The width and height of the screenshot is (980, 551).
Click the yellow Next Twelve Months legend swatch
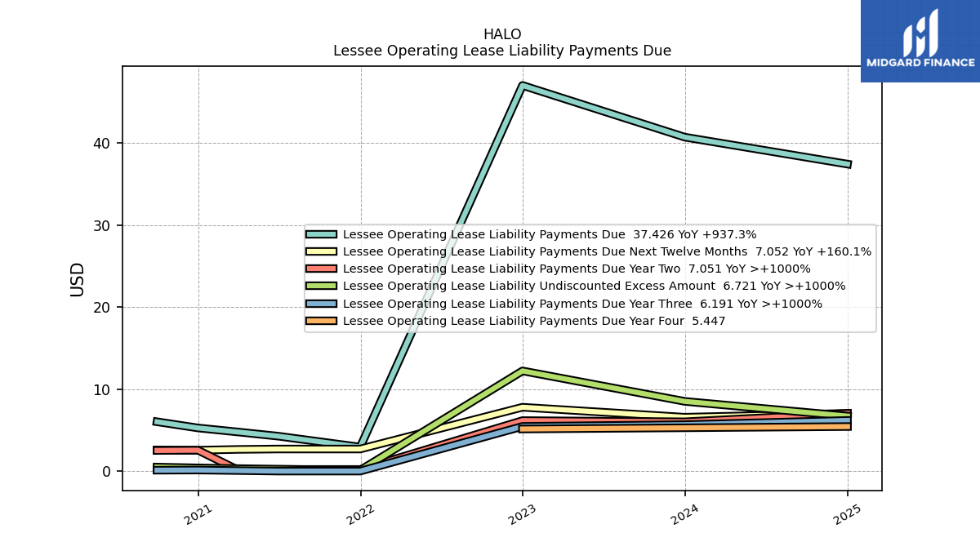click(321, 251)
